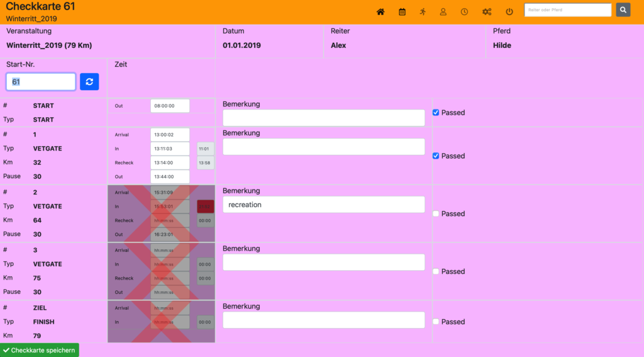Click the Bemerkung field containing recreation
Screen dimensions: 644x357
323,205
